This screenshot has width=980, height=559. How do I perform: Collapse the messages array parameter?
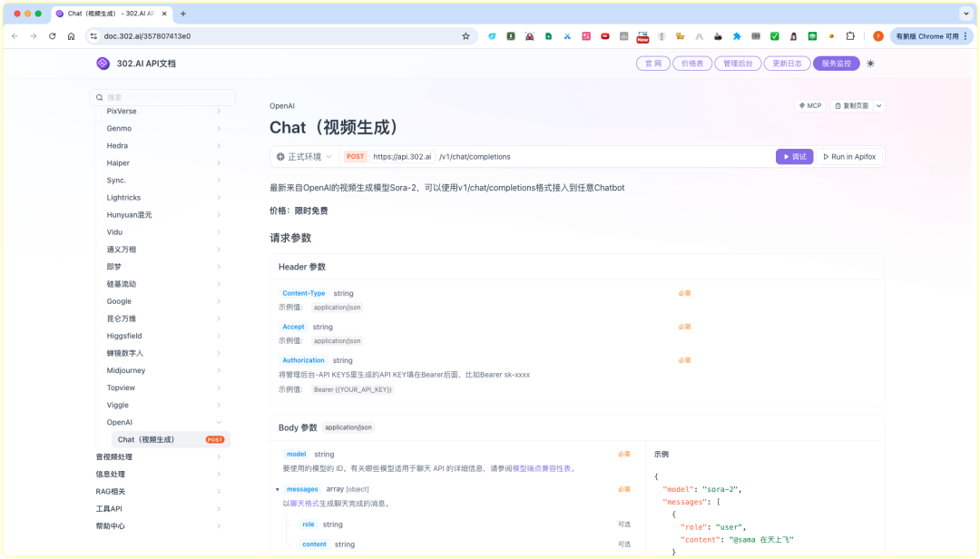pyautogui.click(x=278, y=489)
